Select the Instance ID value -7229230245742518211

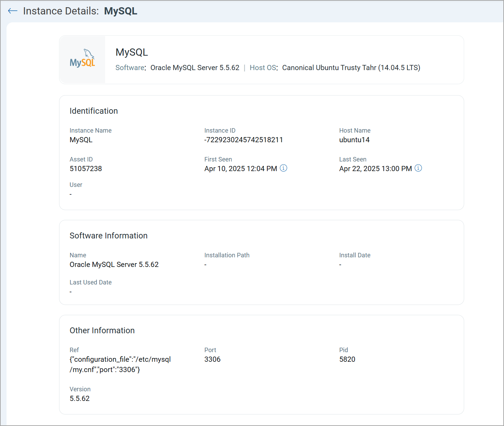(x=244, y=140)
